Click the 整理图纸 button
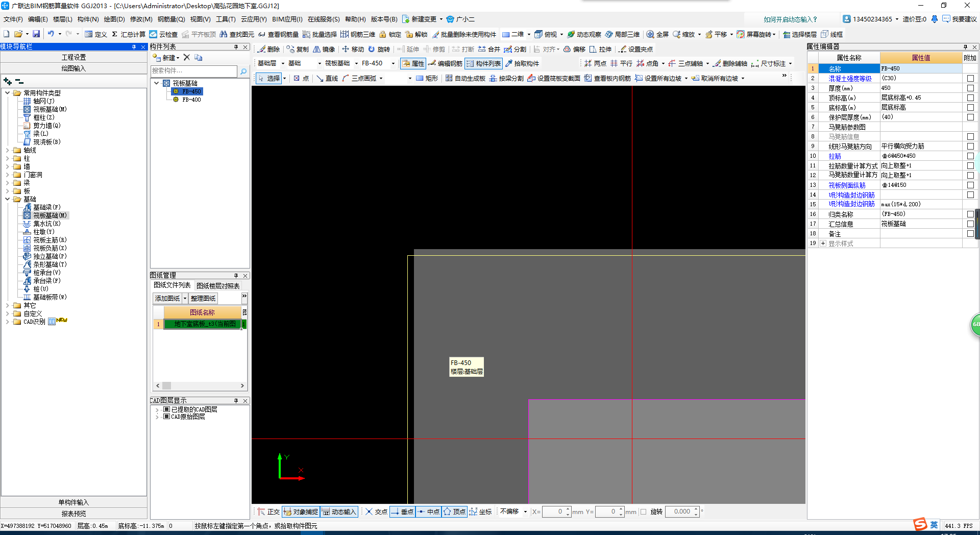Image resolution: width=980 pixels, height=535 pixels. [x=203, y=299]
